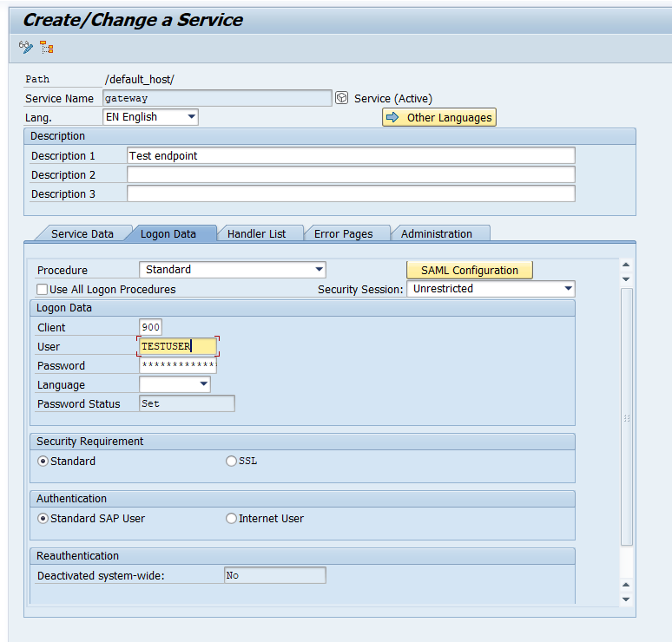The image size is (672, 642).
Task: Select Standard security requirement radio button
Action: tap(43, 462)
